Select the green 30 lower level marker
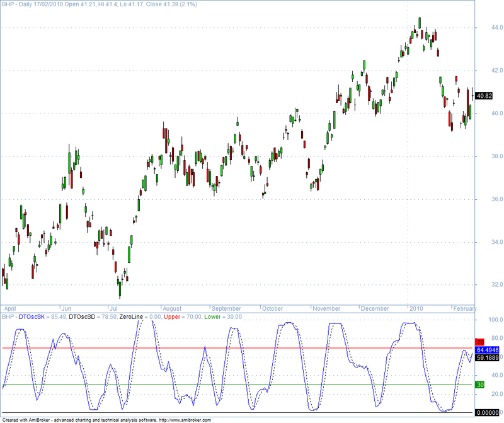The height and width of the screenshot is (423, 504). click(480, 385)
